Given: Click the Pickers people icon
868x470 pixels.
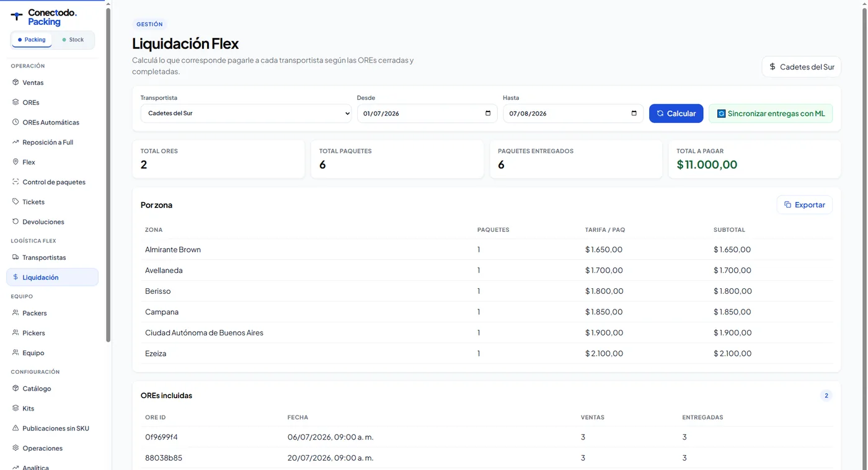Looking at the screenshot, I should (x=15, y=333).
